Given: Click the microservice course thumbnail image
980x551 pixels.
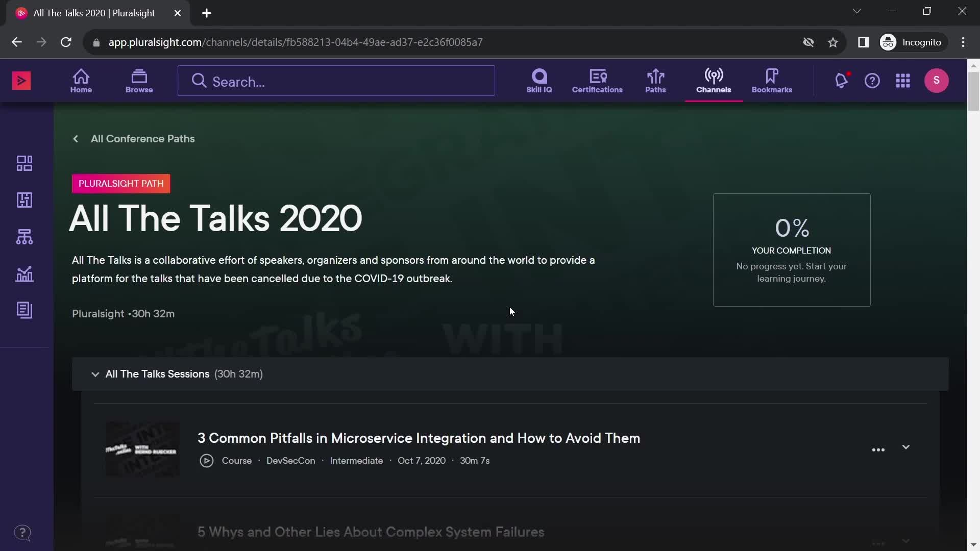Looking at the screenshot, I should click(x=142, y=447).
